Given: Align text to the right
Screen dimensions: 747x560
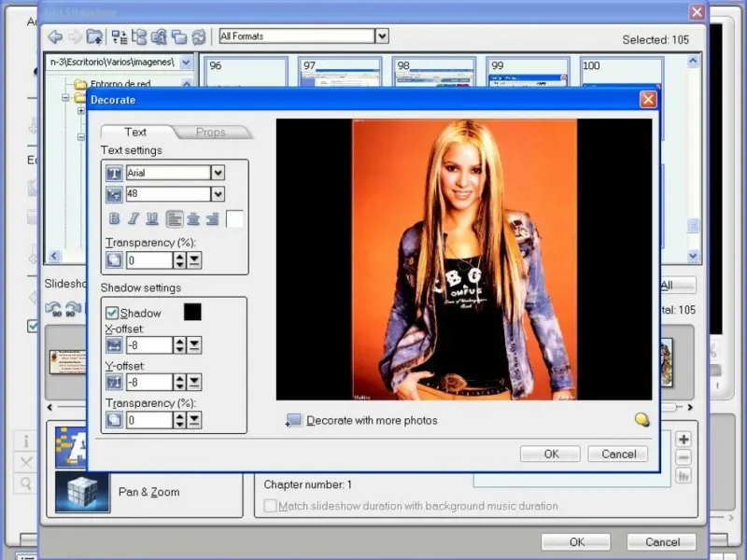Looking at the screenshot, I should (x=212, y=219).
